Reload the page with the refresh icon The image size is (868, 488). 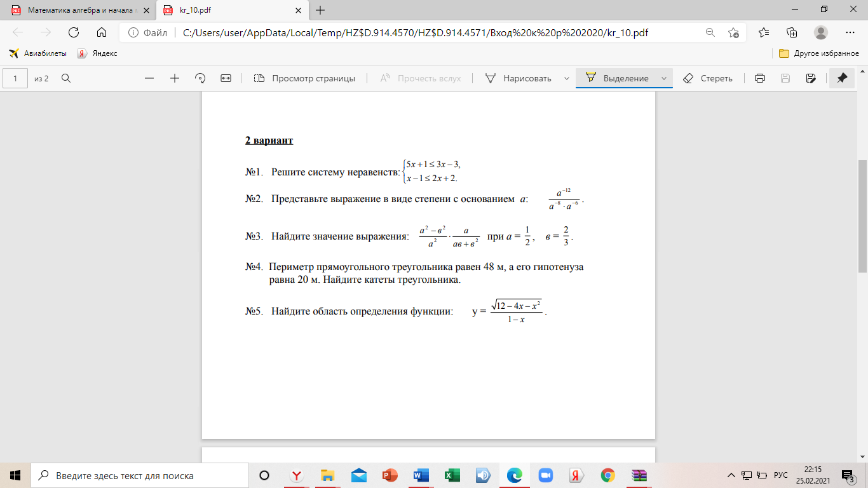[73, 32]
